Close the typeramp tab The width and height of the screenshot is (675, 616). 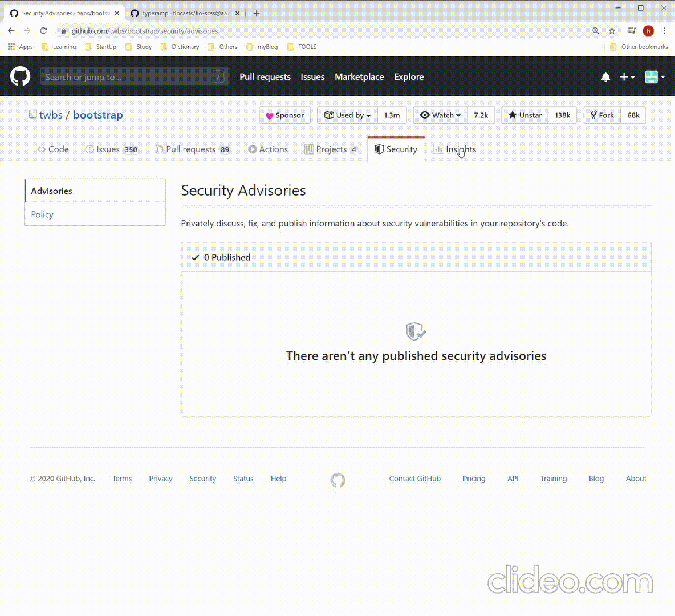237,13
